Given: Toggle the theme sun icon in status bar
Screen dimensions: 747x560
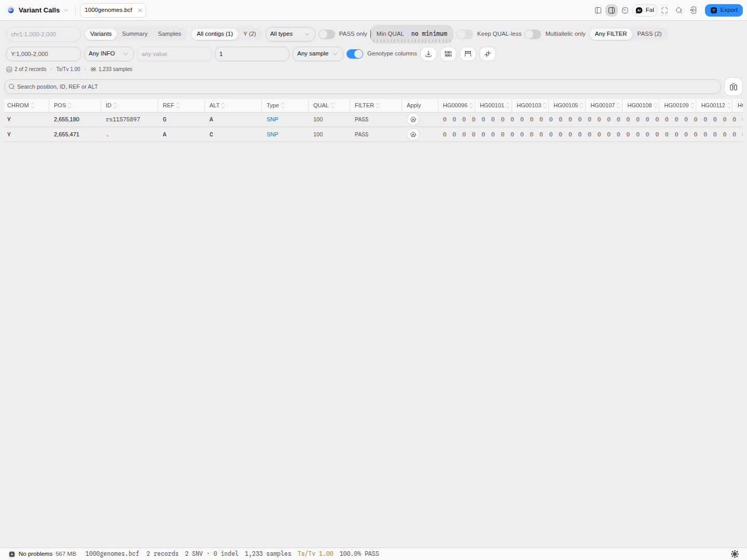Looking at the screenshot, I should coord(735,554).
